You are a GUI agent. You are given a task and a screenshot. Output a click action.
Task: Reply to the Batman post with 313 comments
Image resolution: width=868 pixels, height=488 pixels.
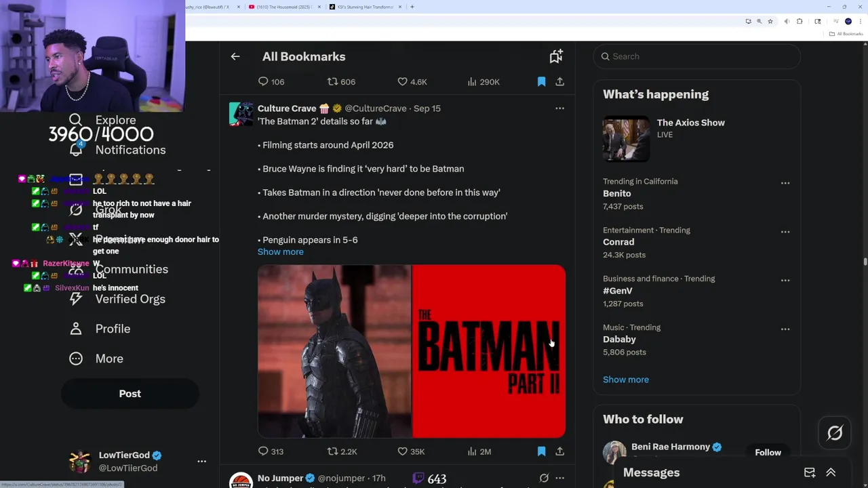pyautogui.click(x=270, y=451)
